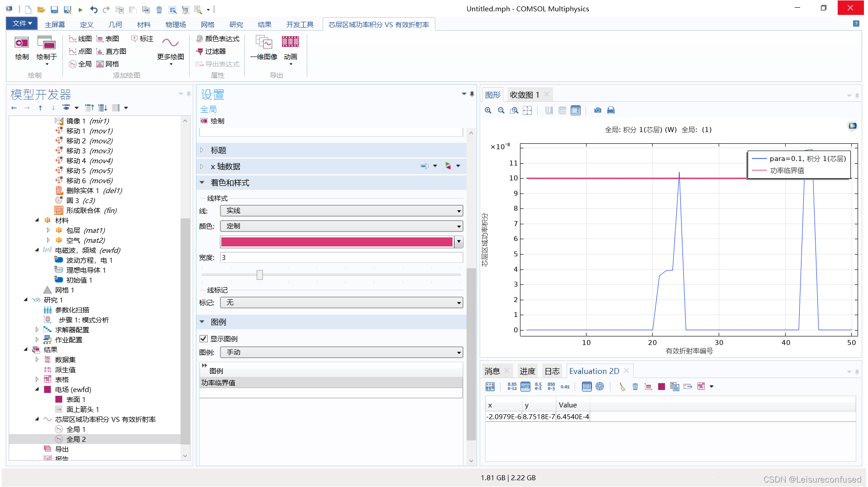Image resolution: width=868 pixels, height=487 pixels.
Task: Click the help question mark icon
Action: [x=856, y=24]
